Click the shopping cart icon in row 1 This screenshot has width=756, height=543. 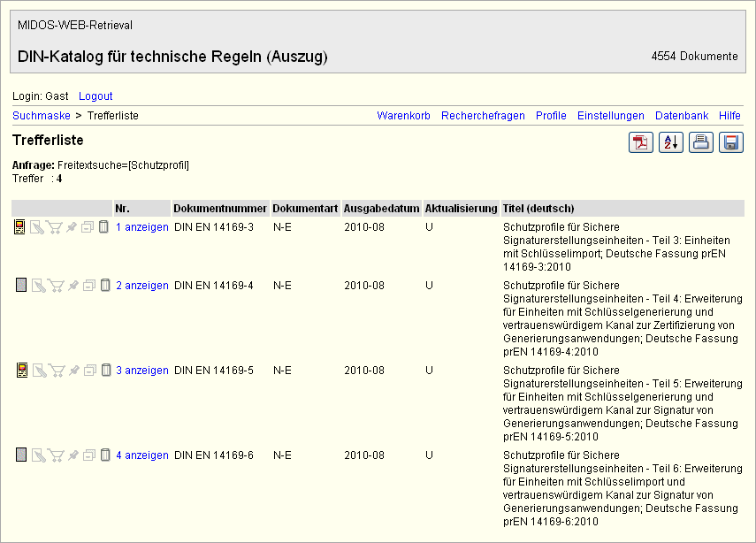55,228
